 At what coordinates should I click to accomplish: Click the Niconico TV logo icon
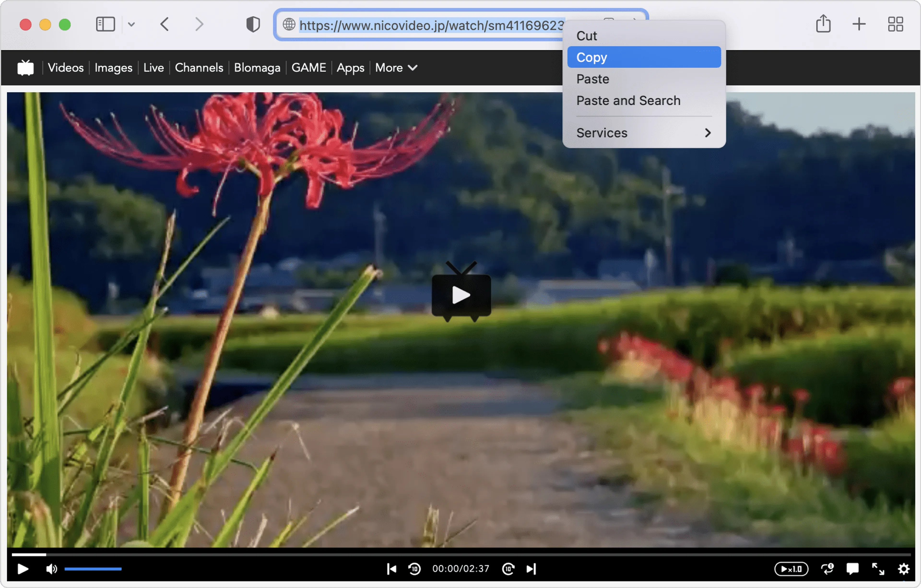point(26,68)
